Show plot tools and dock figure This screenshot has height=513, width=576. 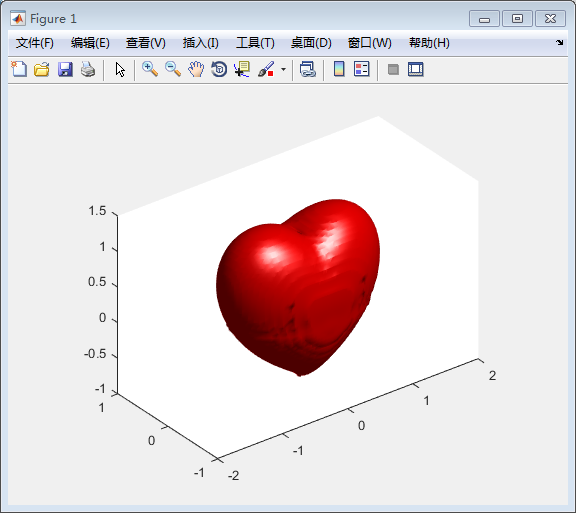pyautogui.click(x=416, y=69)
